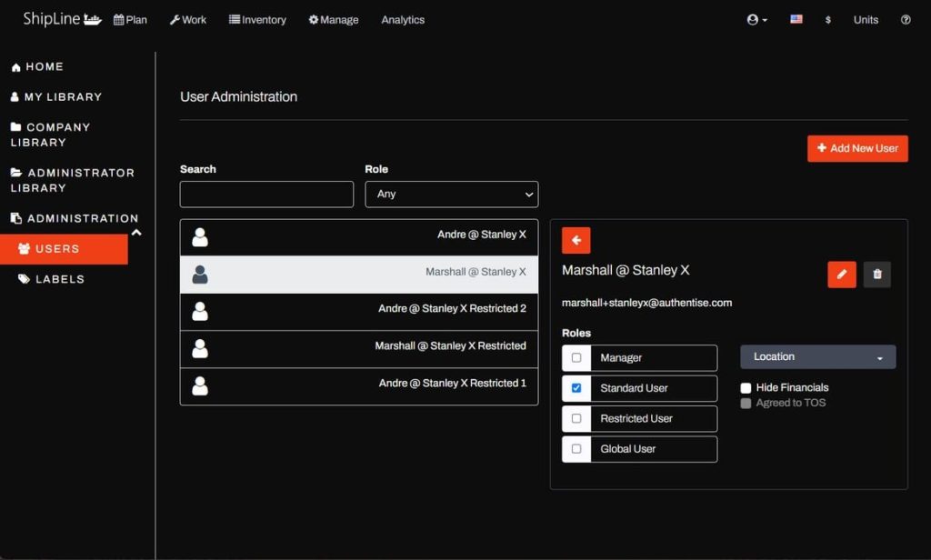
Task: Click the orange back arrow button
Action: [576, 240]
